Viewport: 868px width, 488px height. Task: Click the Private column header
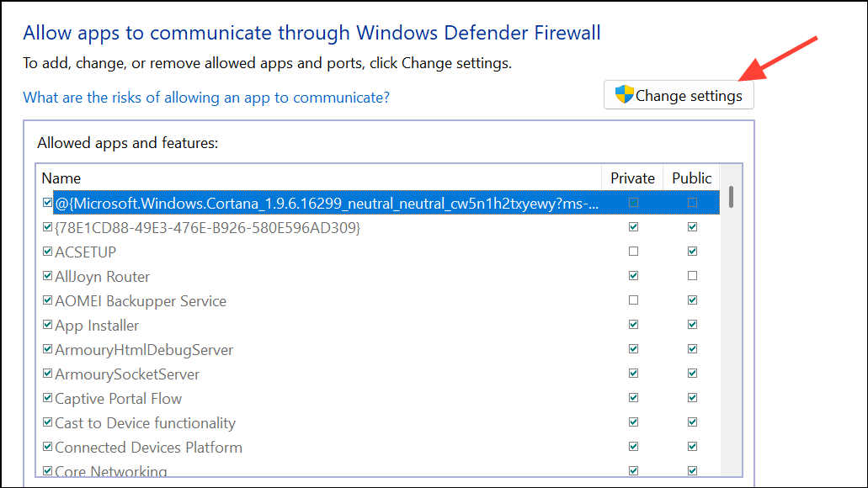coord(632,178)
